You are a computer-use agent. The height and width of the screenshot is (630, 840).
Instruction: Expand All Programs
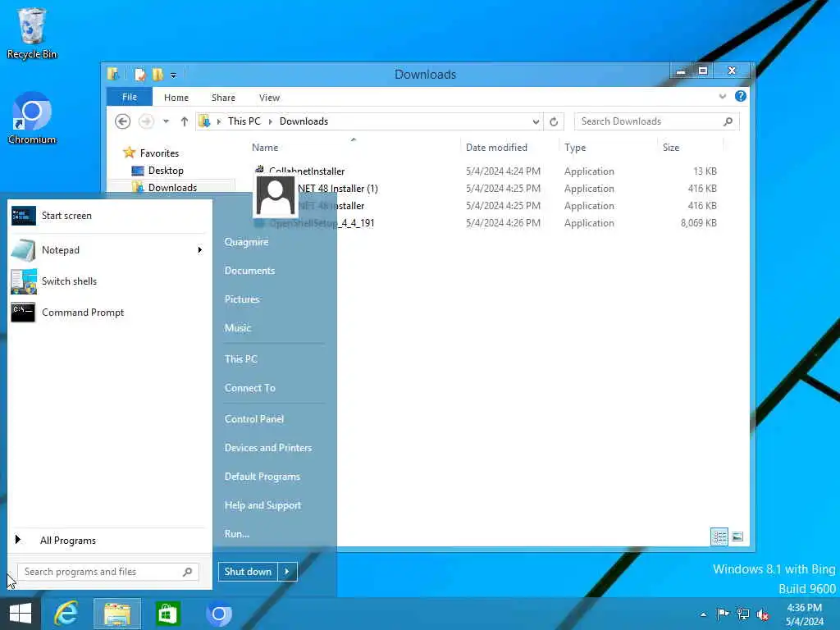coord(107,540)
